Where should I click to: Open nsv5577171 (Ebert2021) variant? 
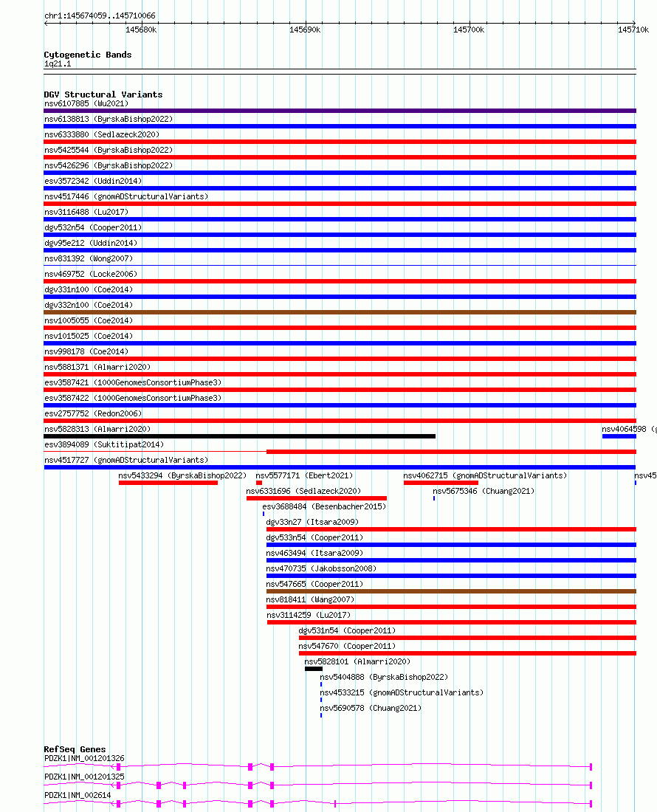(x=304, y=476)
